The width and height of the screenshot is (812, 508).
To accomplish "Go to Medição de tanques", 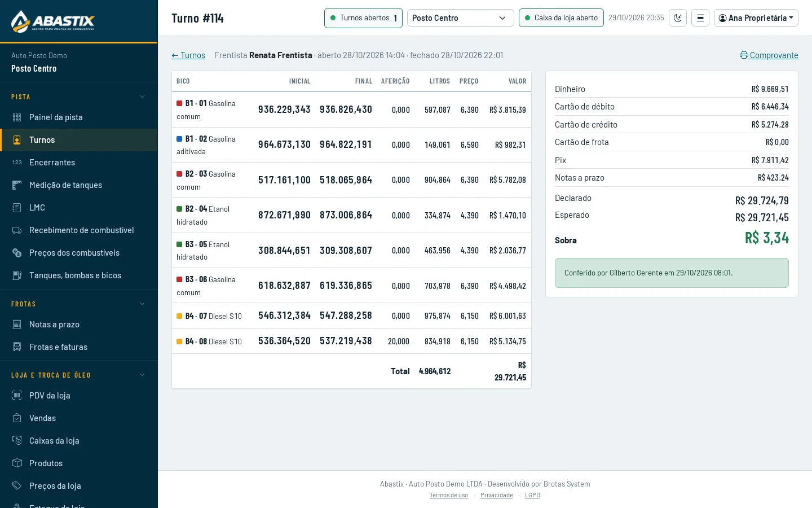I will click(x=79, y=185).
